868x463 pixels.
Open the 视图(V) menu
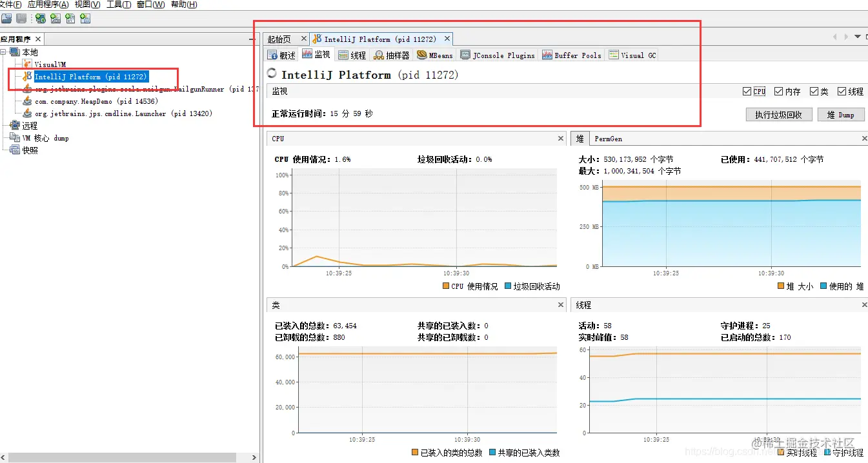[88, 5]
